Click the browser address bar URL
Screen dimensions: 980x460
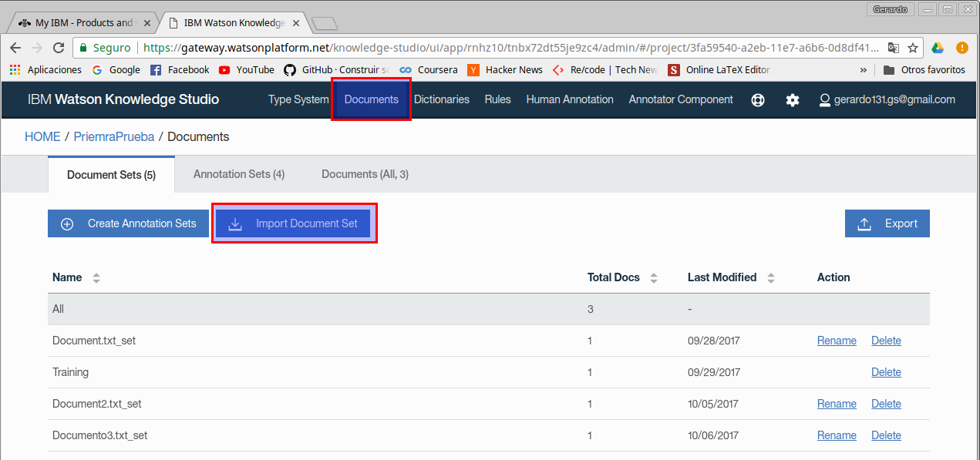(x=510, y=48)
